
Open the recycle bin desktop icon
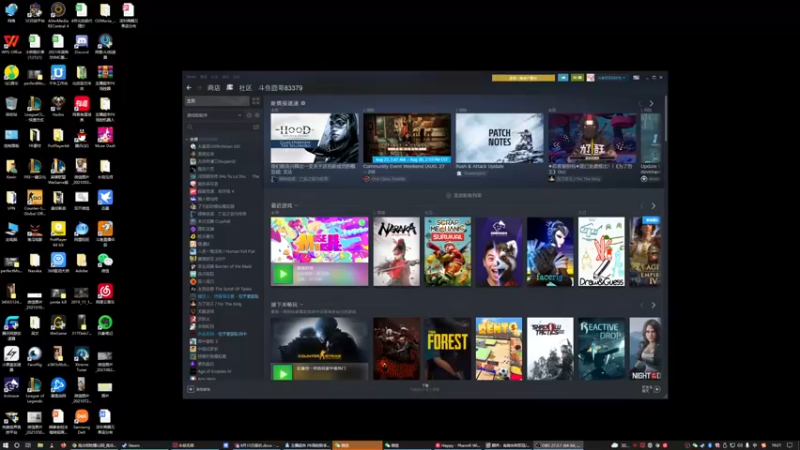click(x=11, y=107)
